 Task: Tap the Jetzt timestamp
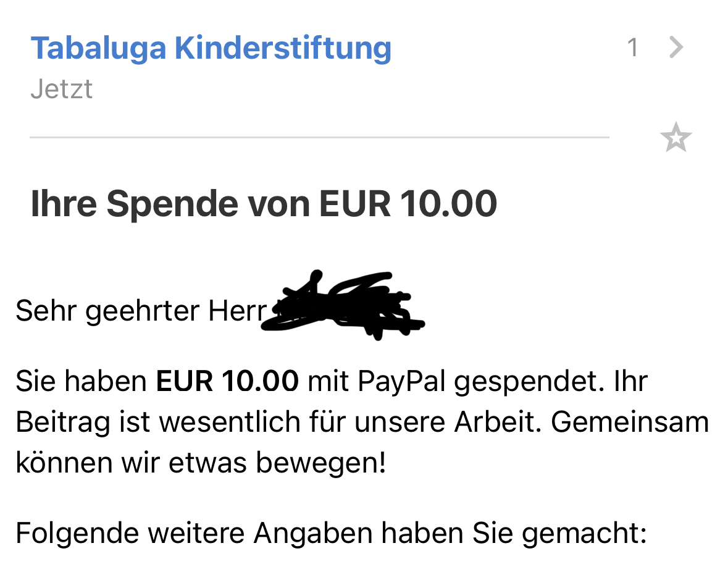[61, 89]
